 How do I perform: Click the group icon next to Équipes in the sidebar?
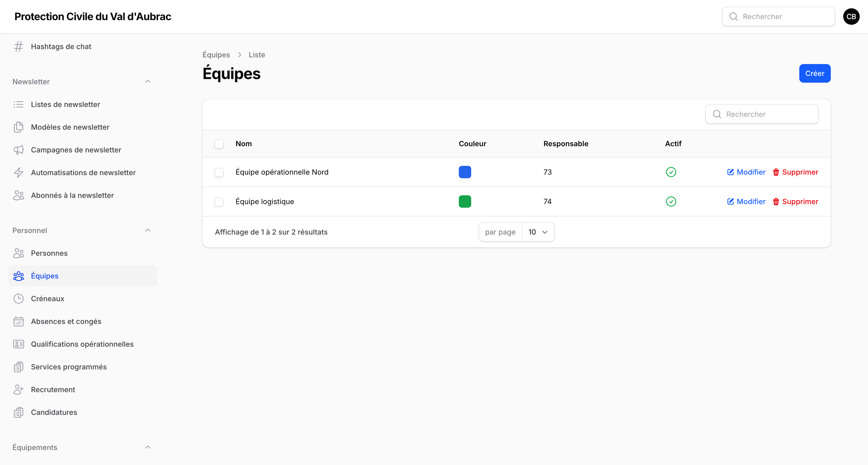pos(19,276)
